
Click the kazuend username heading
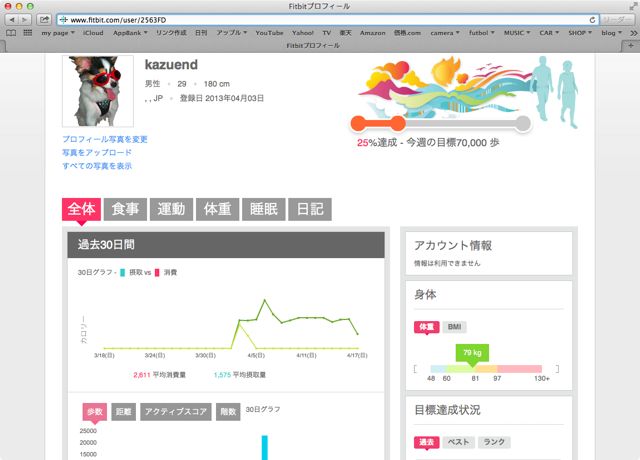pyautogui.click(x=171, y=64)
